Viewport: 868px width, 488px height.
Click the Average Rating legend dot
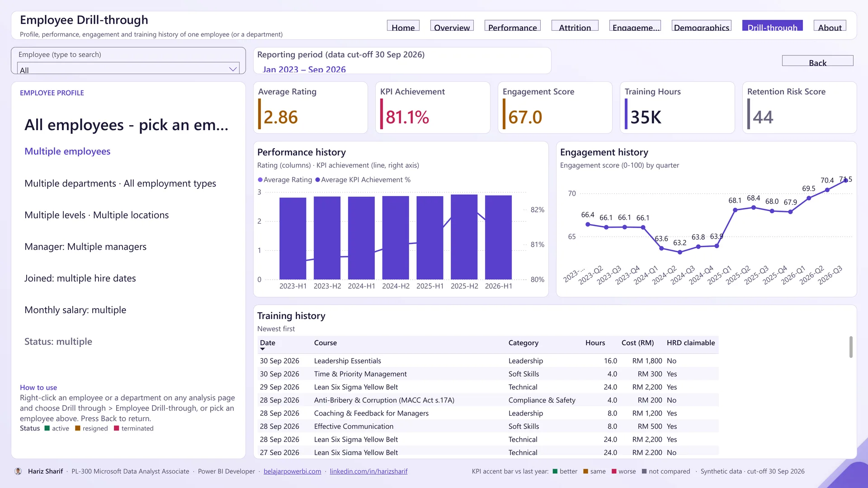point(260,180)
